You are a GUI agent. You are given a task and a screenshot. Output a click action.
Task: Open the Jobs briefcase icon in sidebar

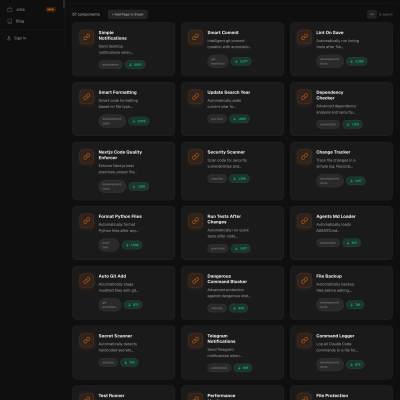point(10,9)
